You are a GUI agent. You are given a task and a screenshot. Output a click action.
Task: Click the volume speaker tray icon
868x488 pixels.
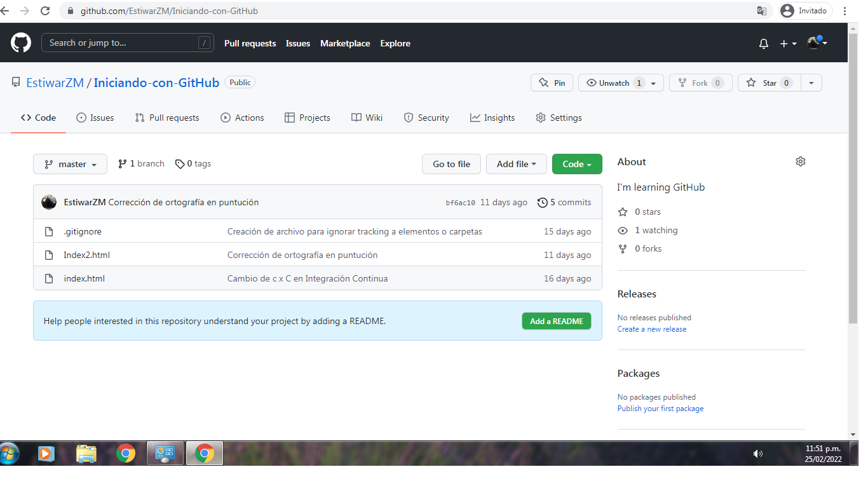coord(757,454)
